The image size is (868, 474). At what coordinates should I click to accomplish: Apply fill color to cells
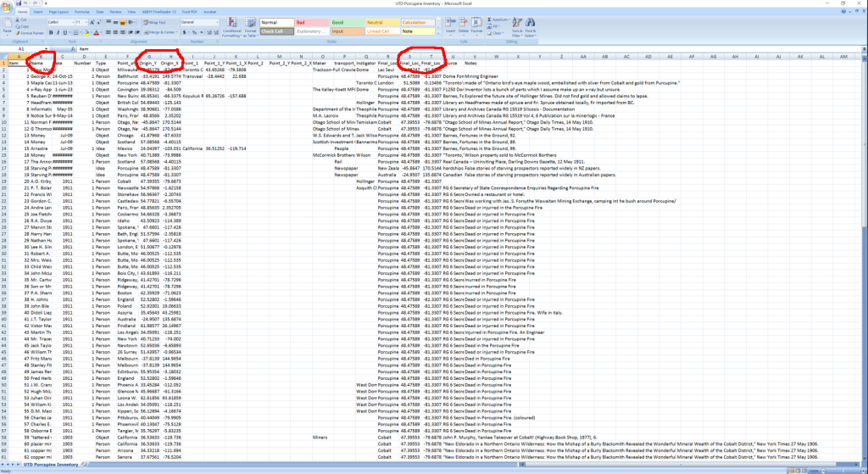[87, 33]
